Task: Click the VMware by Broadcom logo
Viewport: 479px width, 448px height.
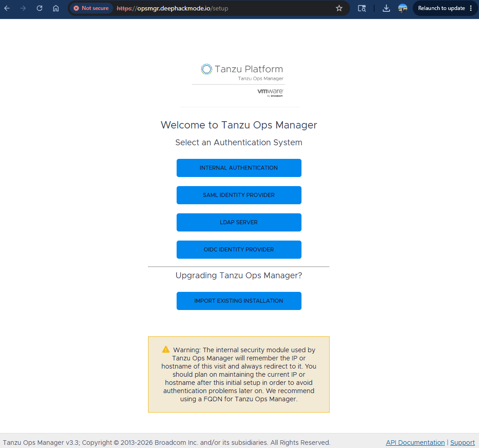Action: coord(270,93)
